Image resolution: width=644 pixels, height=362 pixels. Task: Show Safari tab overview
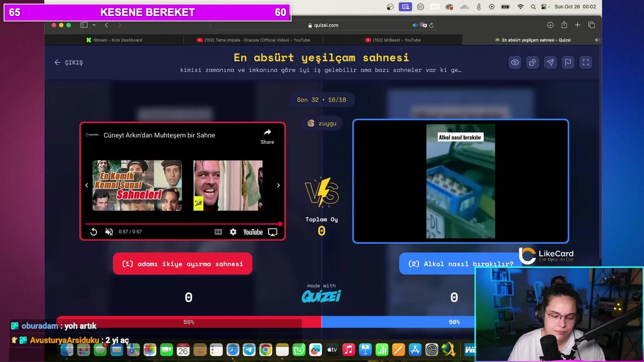tap(592, 25)
